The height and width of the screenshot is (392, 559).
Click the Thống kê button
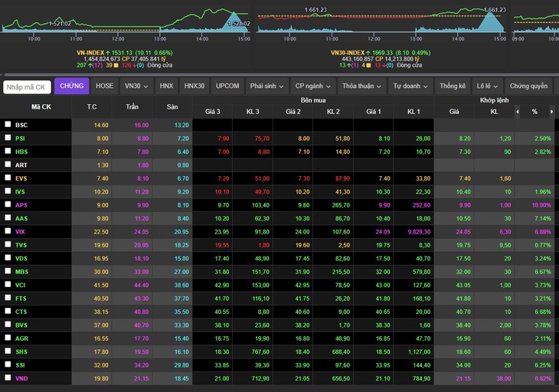[453, 87]
